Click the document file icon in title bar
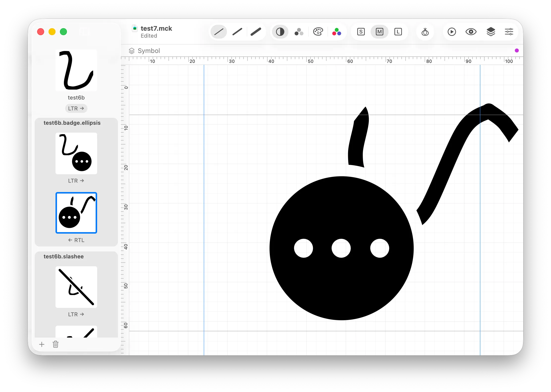551x392 pixels. click(135, 28)
